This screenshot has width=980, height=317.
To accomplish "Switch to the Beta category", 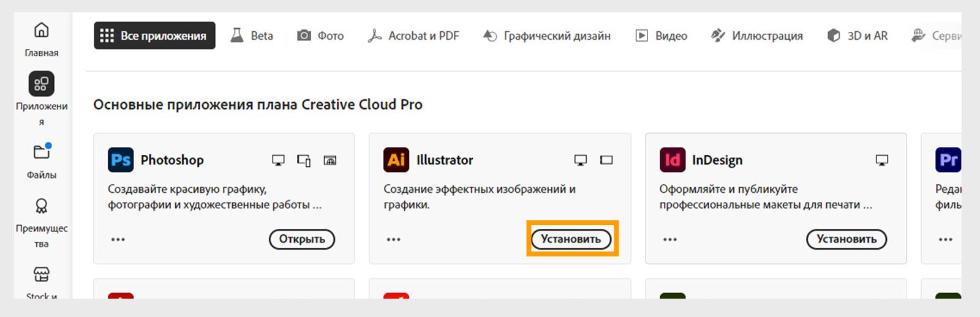I will (x=252, y=35).
